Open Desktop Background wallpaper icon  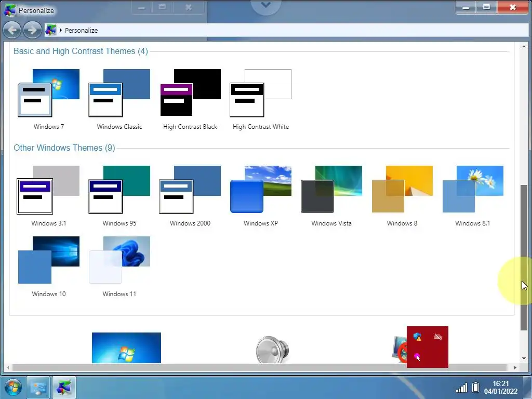(126, 348)
